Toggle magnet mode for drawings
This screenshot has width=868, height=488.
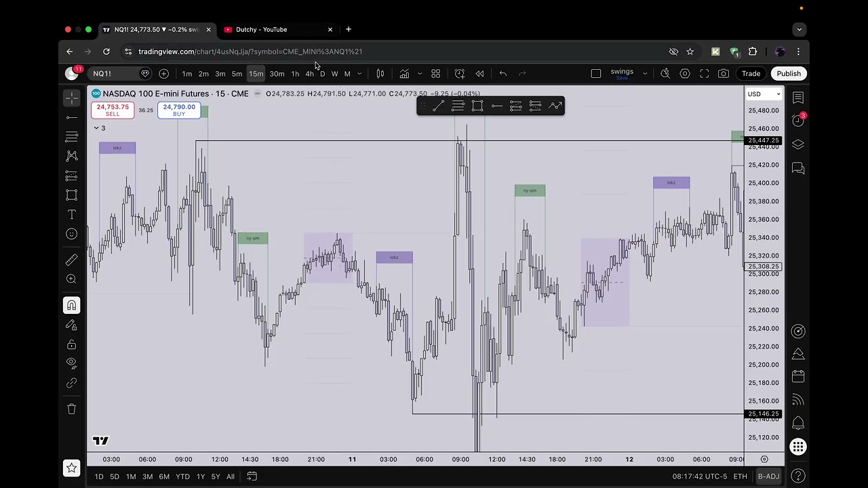coord(71,305)
